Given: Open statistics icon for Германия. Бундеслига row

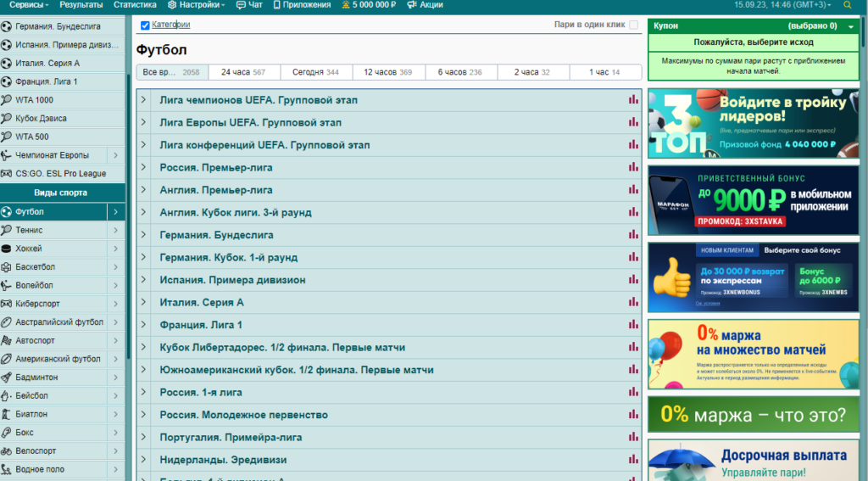Looking at the screenshot, I should [633, 234].
